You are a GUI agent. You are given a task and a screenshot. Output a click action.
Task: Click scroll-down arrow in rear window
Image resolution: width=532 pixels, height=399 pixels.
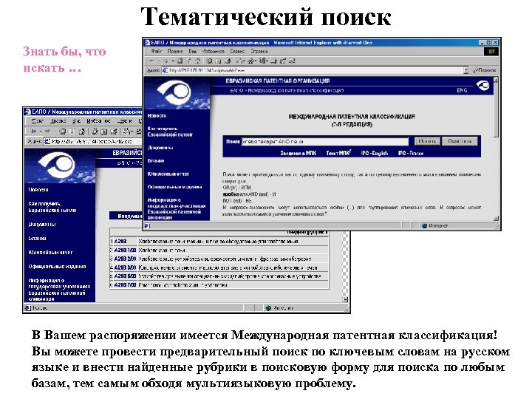345,299
